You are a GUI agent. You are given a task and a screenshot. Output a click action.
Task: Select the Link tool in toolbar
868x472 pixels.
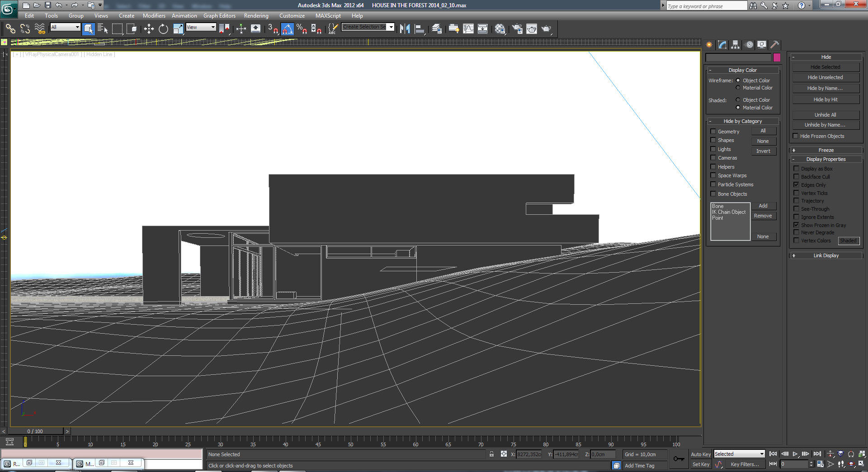[10, 29]
